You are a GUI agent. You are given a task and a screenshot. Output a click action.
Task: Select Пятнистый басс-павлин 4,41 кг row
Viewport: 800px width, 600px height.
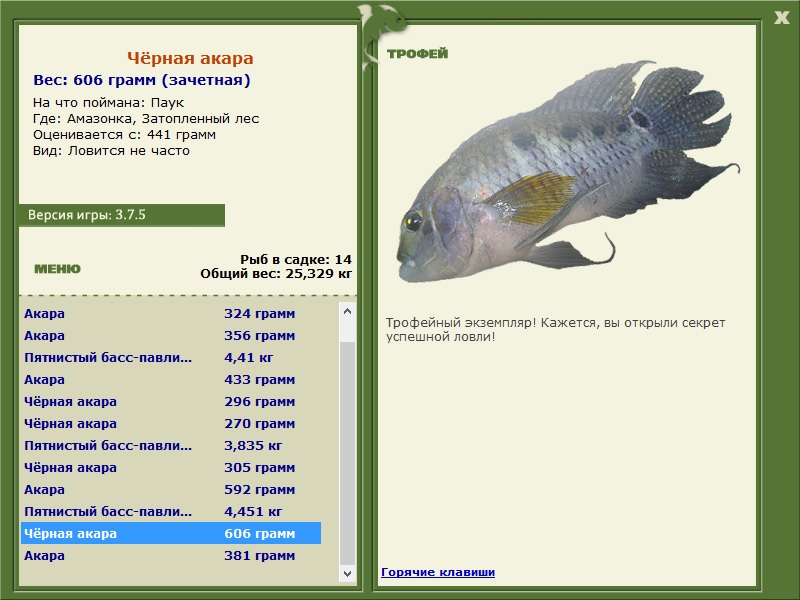[x=171, y=358]
